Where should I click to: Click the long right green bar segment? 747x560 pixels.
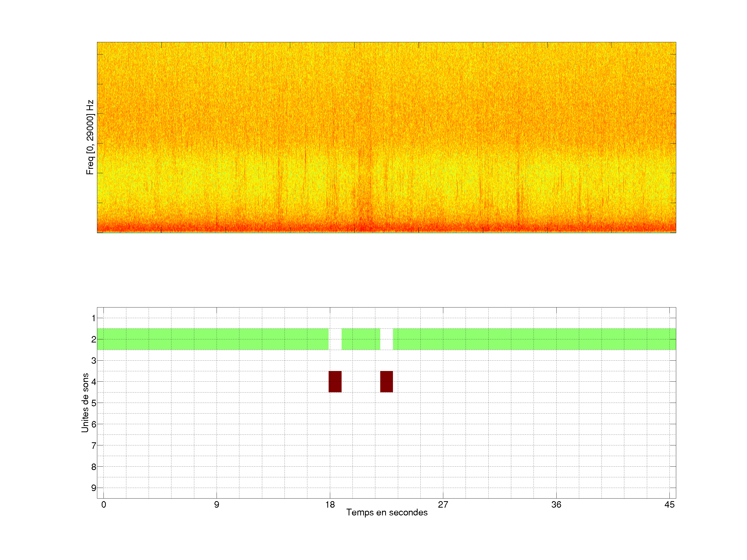pos(534,339)
